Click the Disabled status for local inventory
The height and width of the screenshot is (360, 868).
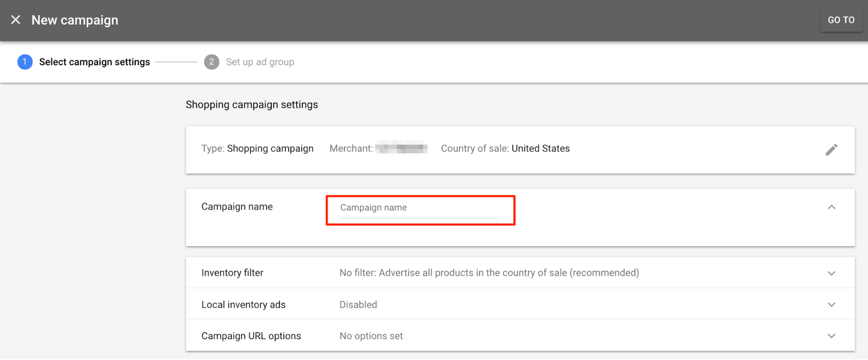tap(358, 305)
